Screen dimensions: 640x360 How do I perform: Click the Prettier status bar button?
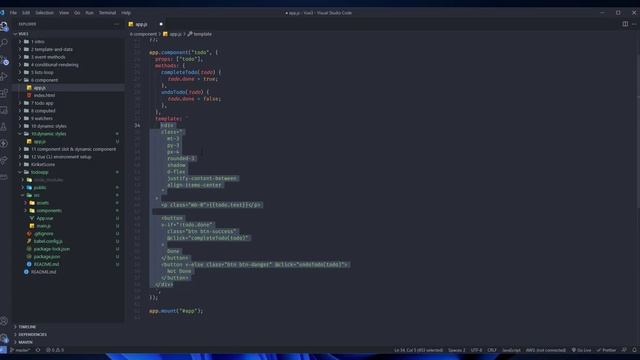(607, 350)
